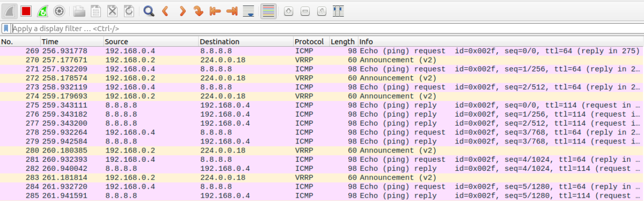Select time 261.941591 in packet 285
The image size is (644, 201).
(x=64, y=196)
